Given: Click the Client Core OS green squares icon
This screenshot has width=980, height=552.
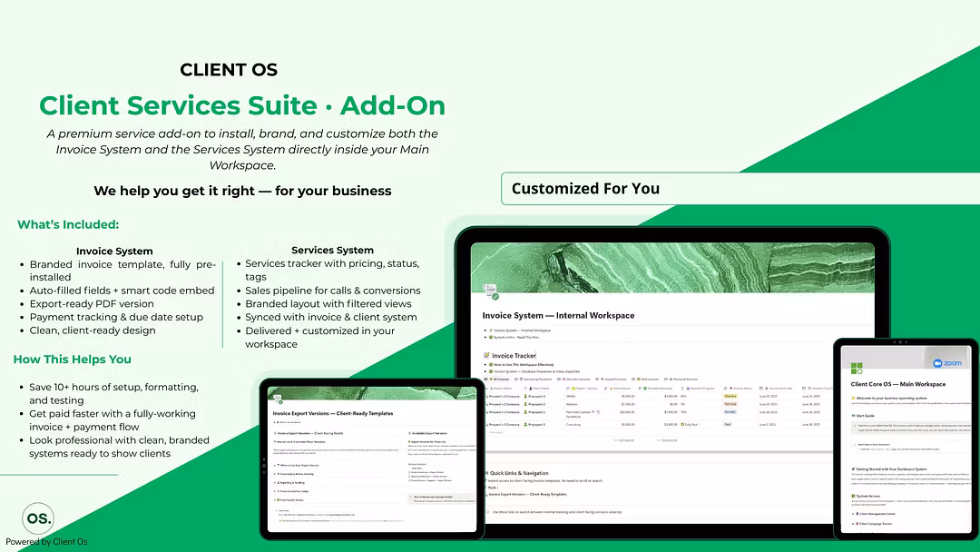Looking at the screenshot, I should pos(857,368).
